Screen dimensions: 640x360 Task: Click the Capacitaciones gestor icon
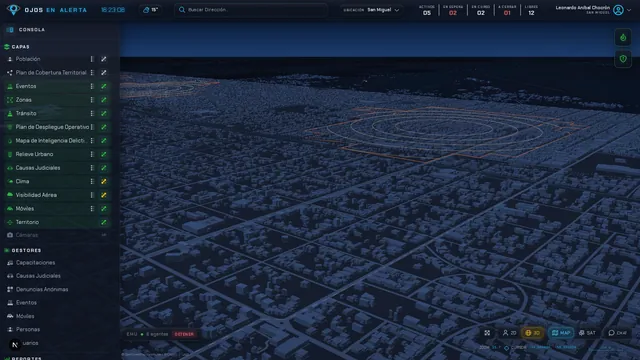coord(10,263)
